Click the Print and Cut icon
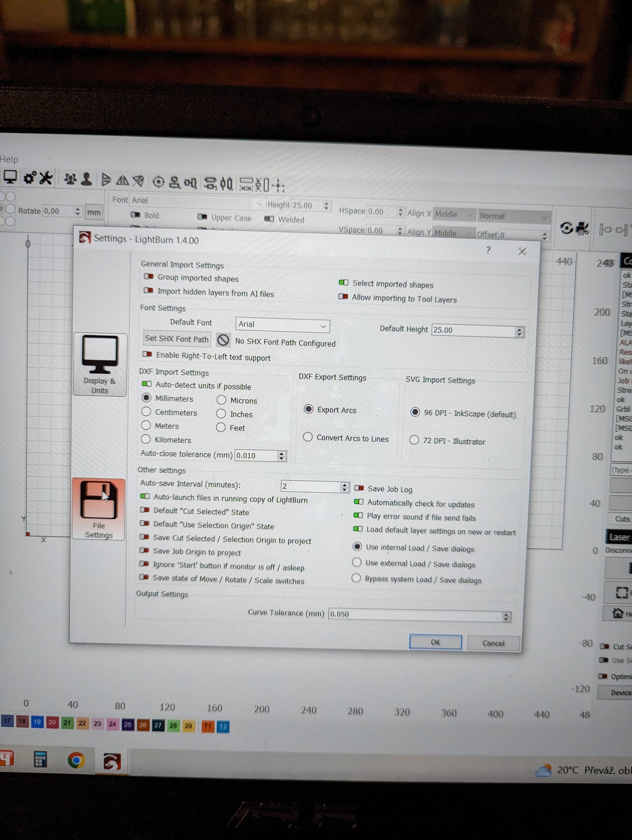 tap(582, 229)
